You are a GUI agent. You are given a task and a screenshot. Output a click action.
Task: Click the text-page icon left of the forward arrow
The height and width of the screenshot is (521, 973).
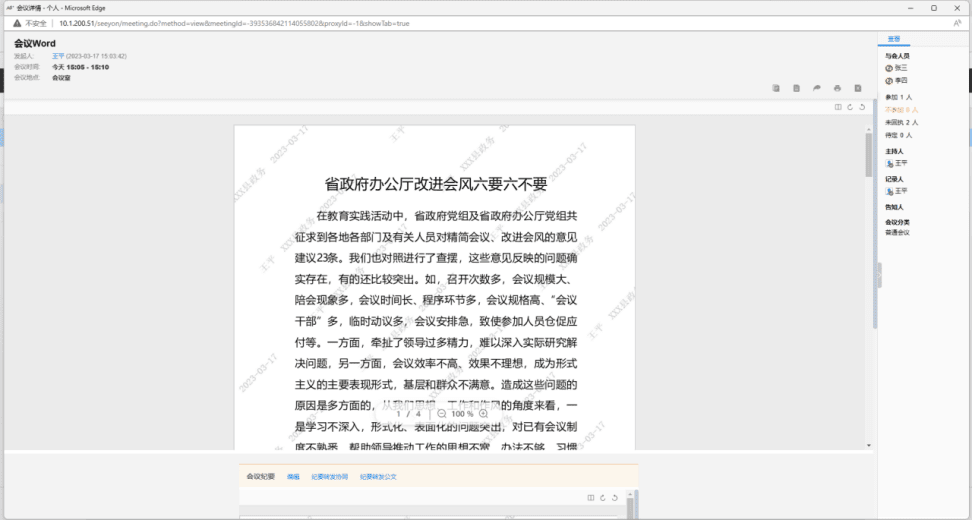point(796,88)
